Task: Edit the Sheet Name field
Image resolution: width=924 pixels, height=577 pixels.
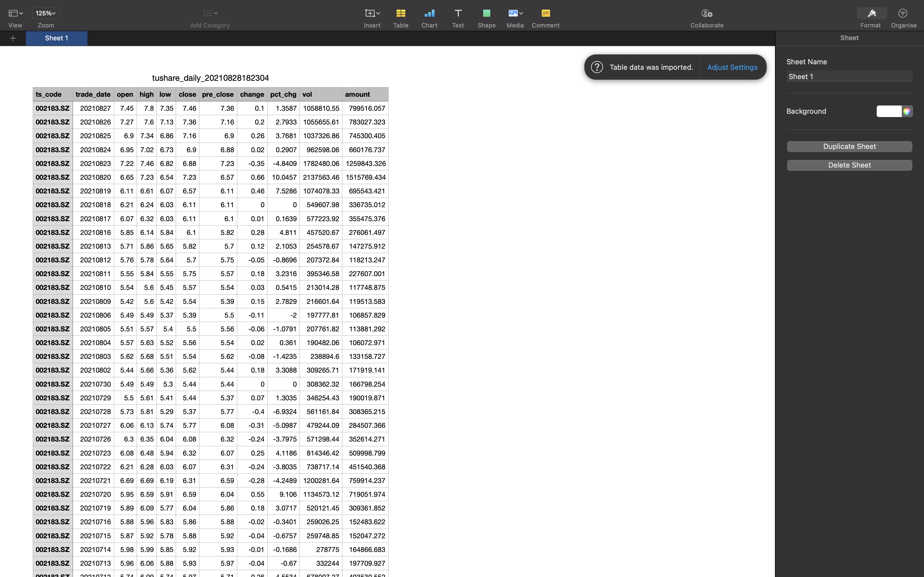Action: click(x=849, y=76)
